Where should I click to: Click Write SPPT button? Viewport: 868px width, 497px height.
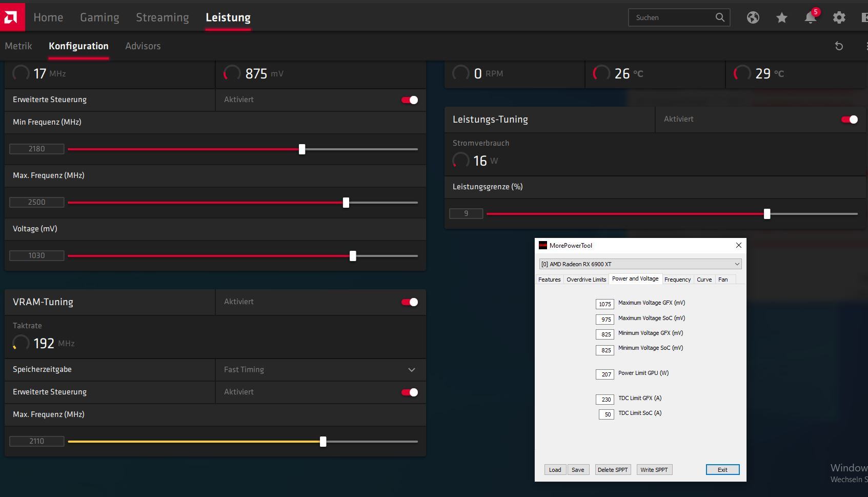(x=654, y=470)
